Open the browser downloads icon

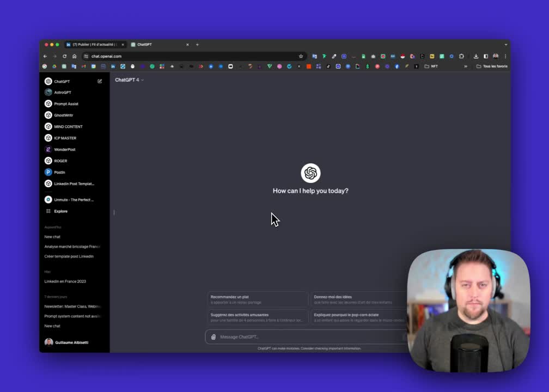pos(476,57)
